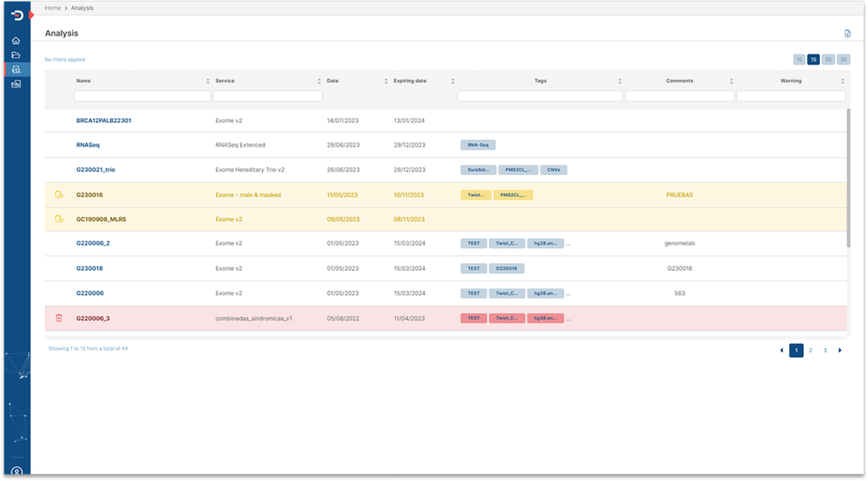
Task: Open analysis G230016
Action: 89,194
